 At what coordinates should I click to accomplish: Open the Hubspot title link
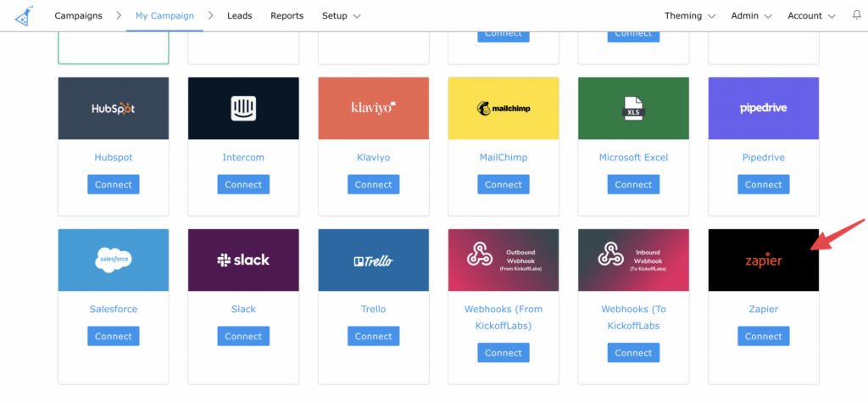[x=114, y=158]
